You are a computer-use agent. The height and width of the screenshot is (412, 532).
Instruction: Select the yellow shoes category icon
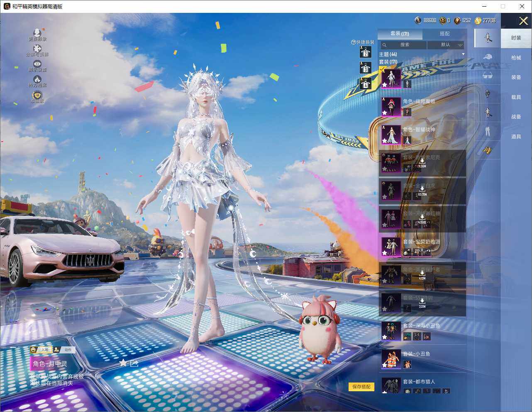tap(488, 150)
